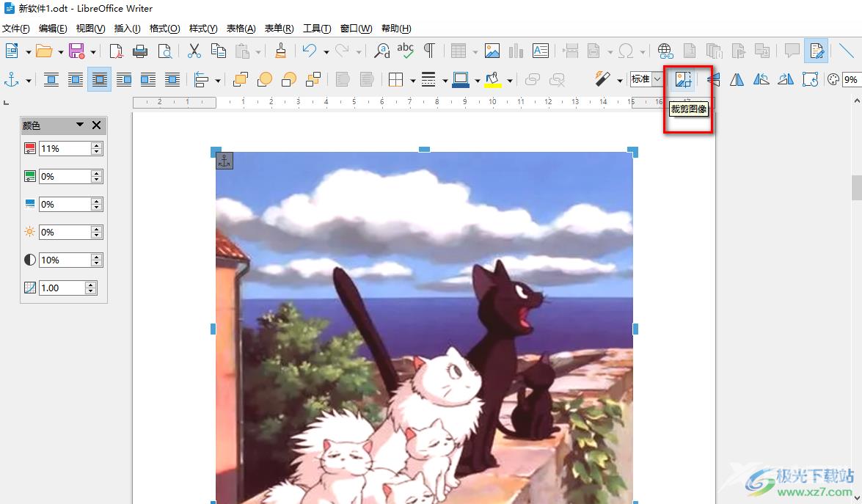Expand the Borders dropdown arrow
Image resolution: width=862 pixels, height=504 pixels.
coord(412,80)
